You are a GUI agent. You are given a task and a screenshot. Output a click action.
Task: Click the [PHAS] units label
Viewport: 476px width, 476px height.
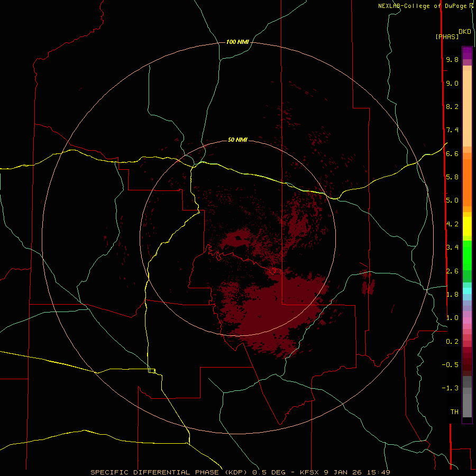click(x=447, y=36)
